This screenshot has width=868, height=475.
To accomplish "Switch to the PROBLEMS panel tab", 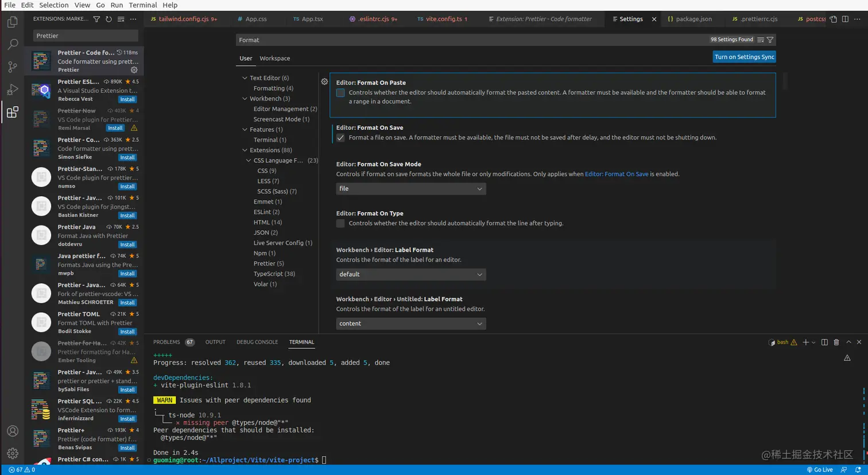I will point(173,342).
